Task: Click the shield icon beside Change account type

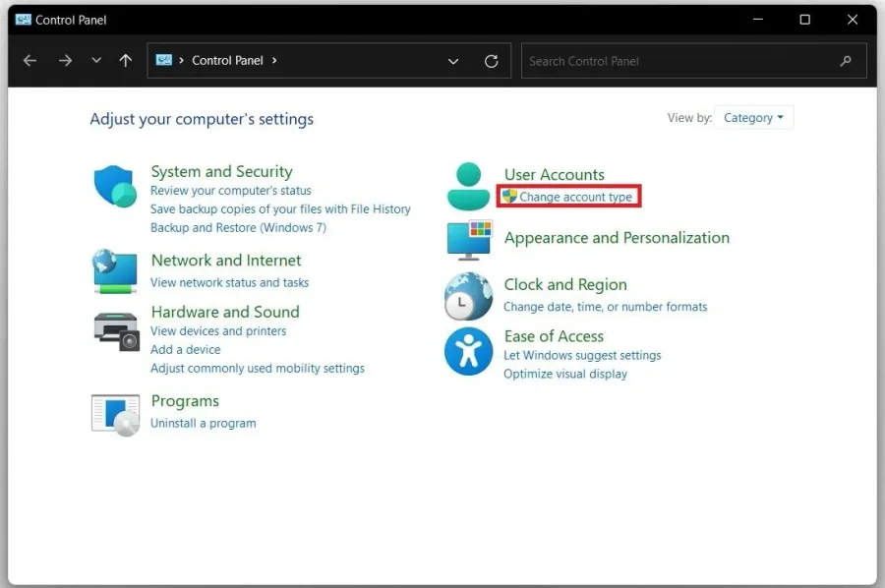Action: pyautogui.click(x=509, y=196)
